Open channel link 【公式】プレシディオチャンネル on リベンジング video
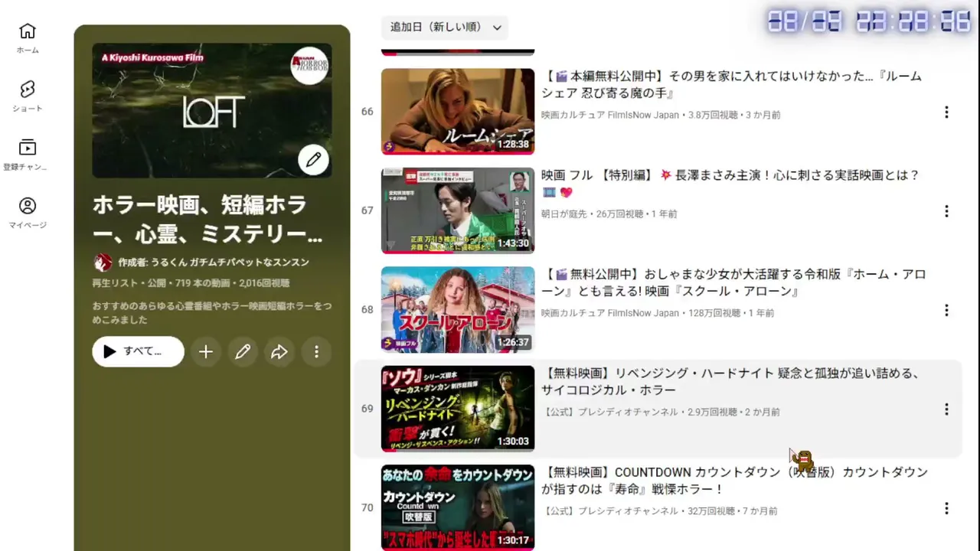 [x=610, y=412]
